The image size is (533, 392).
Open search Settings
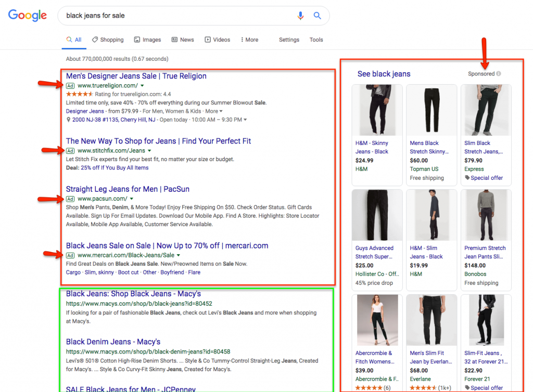pyautogui.click(x=289, y=40)
